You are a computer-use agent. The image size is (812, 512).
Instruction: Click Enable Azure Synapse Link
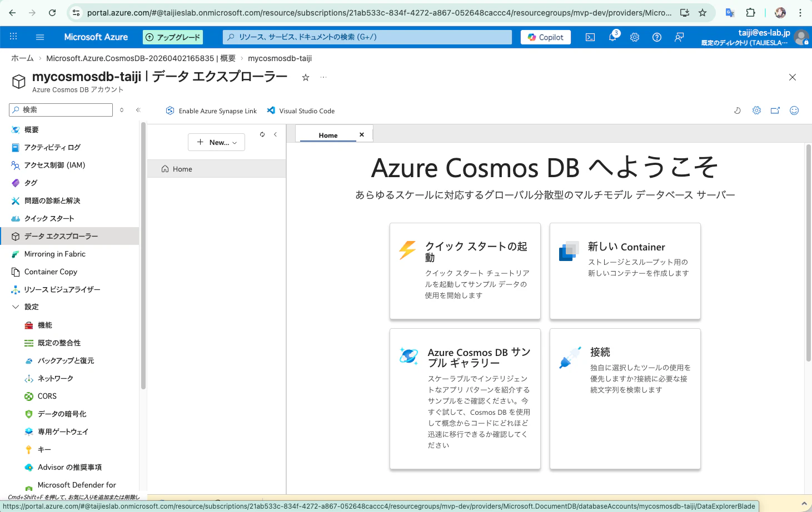click(211, 111)
